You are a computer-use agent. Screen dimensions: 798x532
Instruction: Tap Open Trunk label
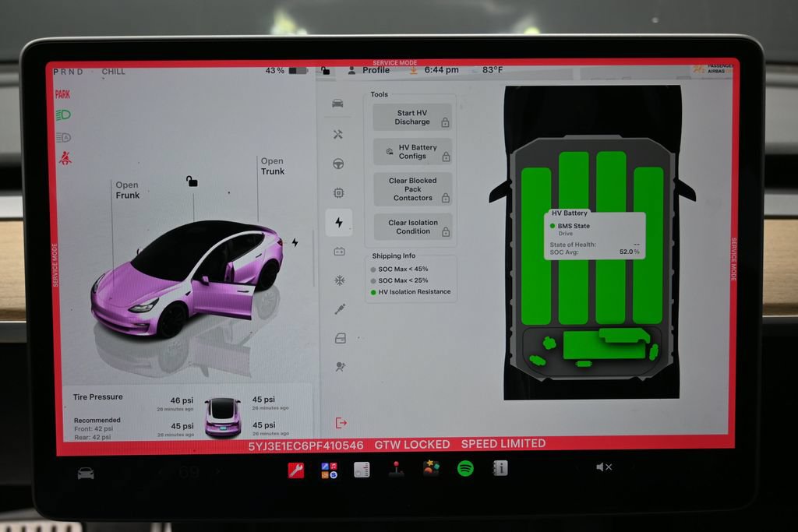point(272,167)
